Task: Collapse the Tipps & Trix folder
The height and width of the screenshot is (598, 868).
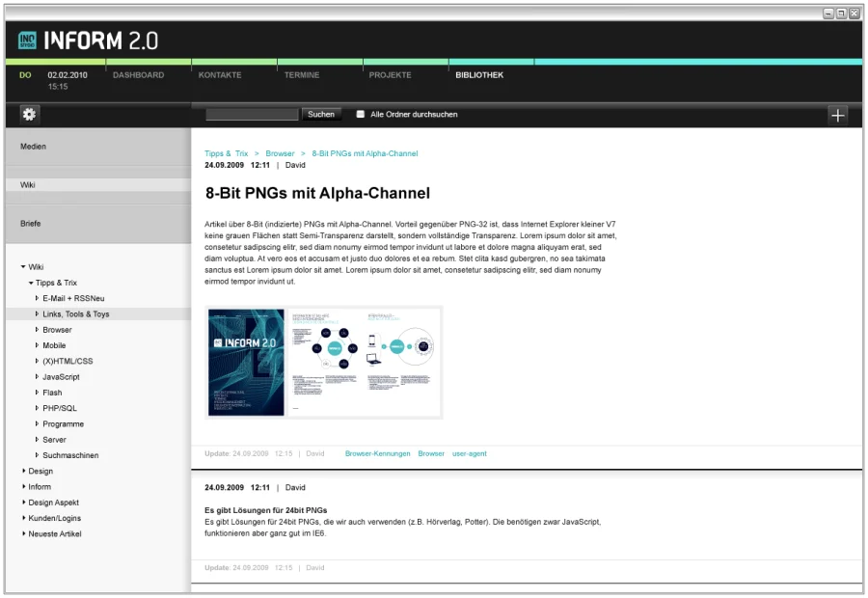Action: point(31,283)
